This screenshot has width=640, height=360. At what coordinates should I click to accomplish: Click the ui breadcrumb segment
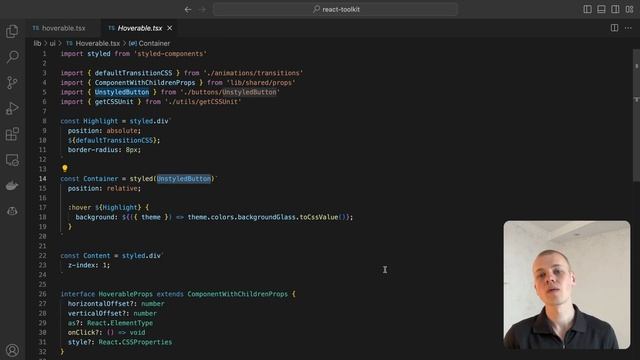tap(53, 43)
